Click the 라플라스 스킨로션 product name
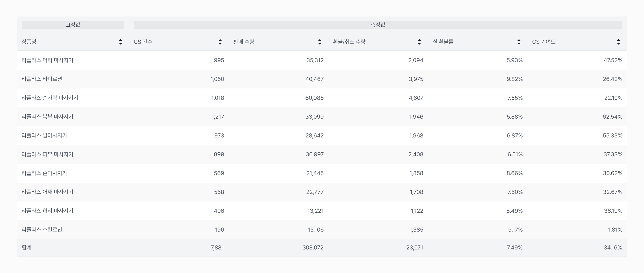Image resolution: width=644 pixels, height=273 pixels. click(42, 229)
